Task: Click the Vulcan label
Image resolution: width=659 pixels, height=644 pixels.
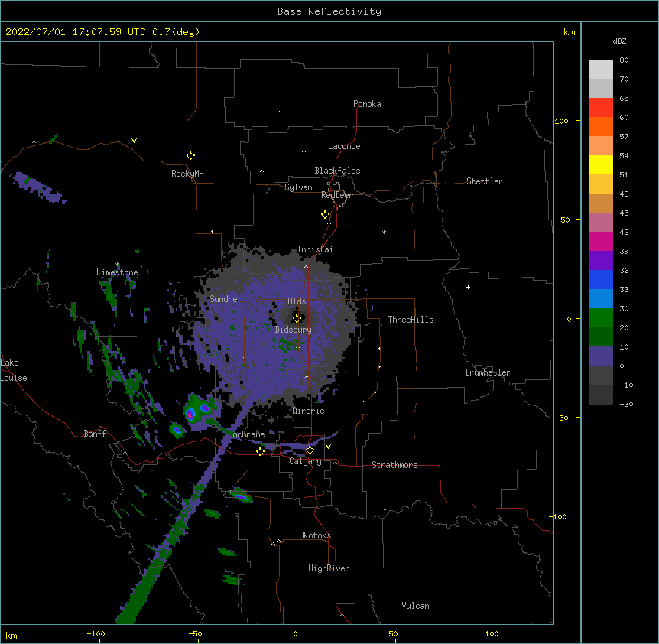Action: pos(415,606)
